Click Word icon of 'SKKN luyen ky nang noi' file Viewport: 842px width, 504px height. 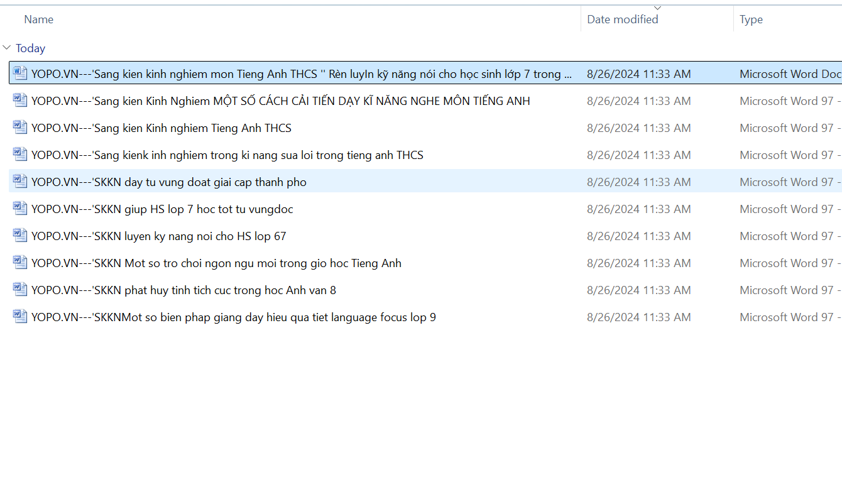[x=20, y=235]
